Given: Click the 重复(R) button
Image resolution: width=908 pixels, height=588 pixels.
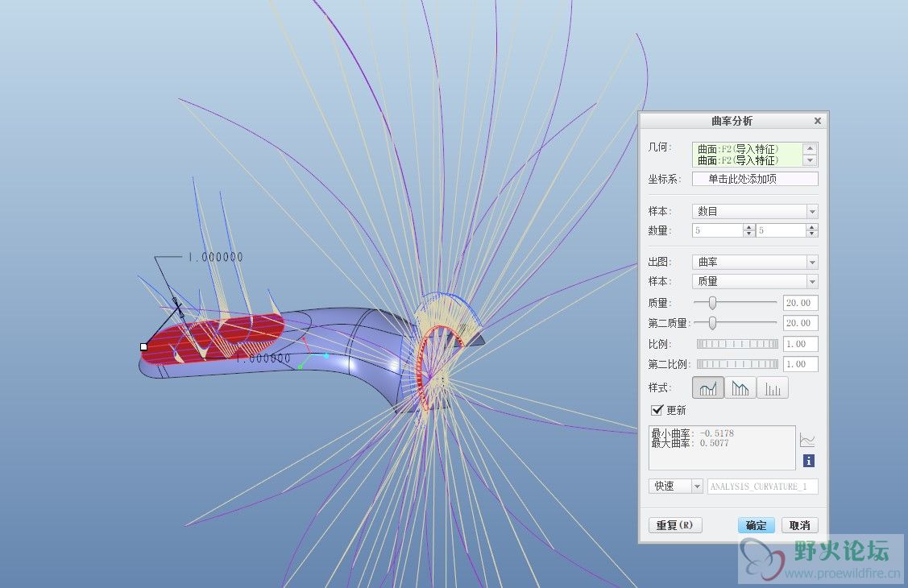Looking at the screenshot, I should (x=674, y=525).
